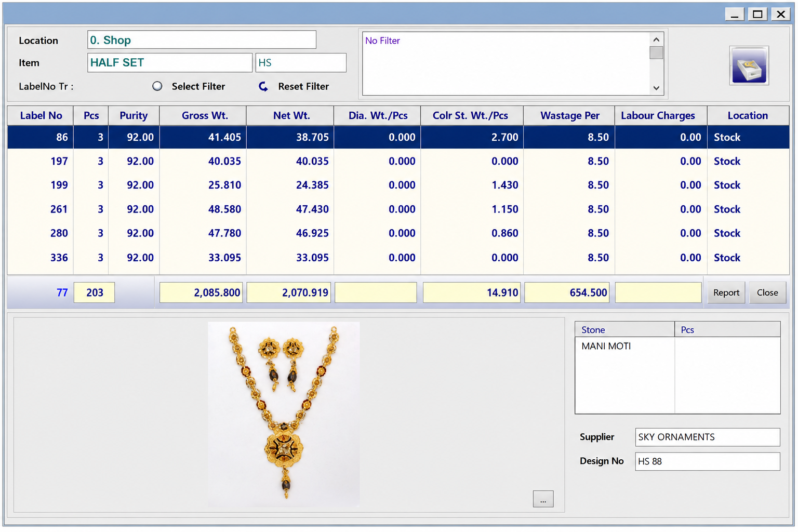Select row with Label No 86

point(398,137)
